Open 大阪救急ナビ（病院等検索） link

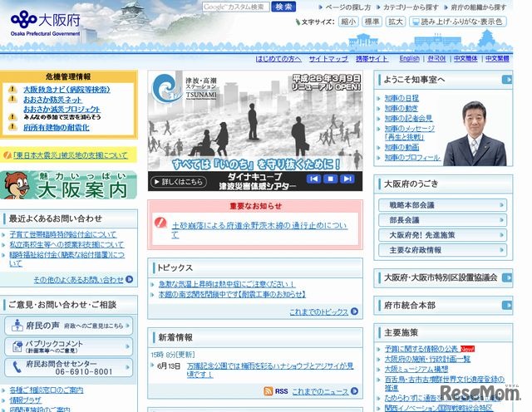(66, 90)
